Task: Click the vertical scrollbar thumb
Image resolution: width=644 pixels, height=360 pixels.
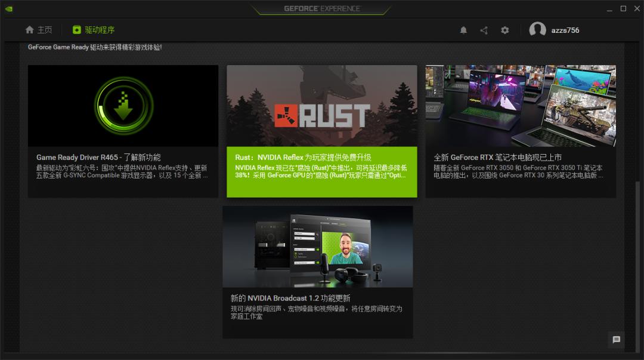Action: [637, 266]
